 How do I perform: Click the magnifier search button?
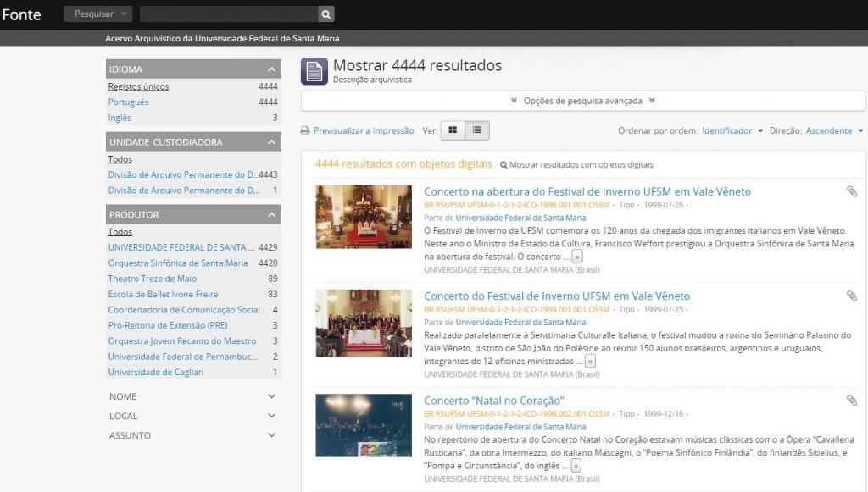coord(325,14)
